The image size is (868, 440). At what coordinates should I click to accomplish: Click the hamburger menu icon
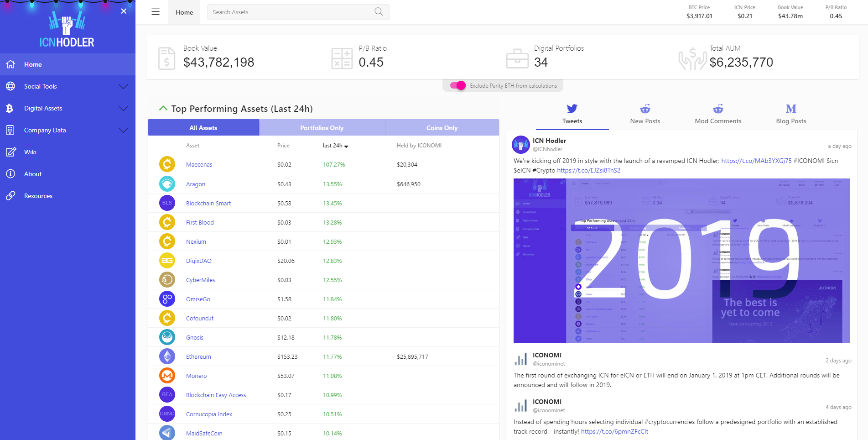(x=156, y=12)
